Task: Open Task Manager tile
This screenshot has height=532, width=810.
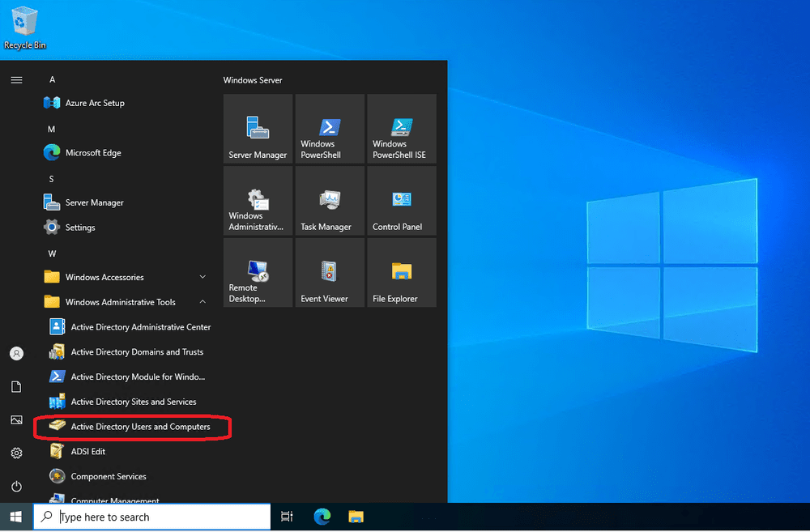Action: [x=330, y=200]
